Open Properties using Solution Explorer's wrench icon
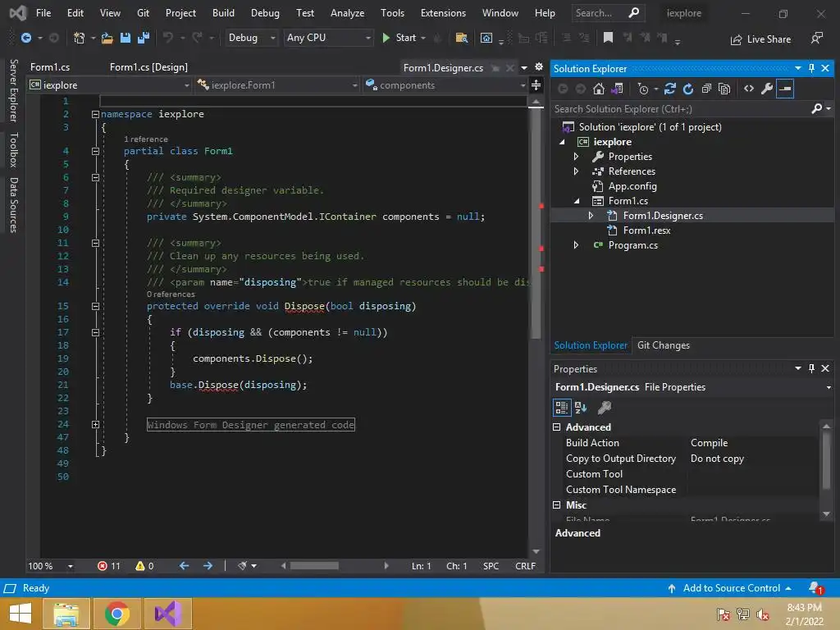This screenshot has width=840, height=630. (767, 89)
